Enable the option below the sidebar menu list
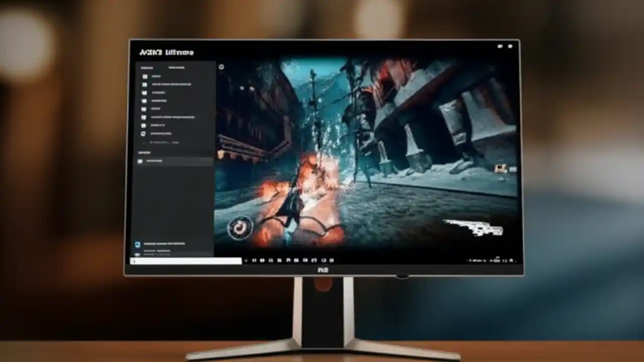 point(145,142)
